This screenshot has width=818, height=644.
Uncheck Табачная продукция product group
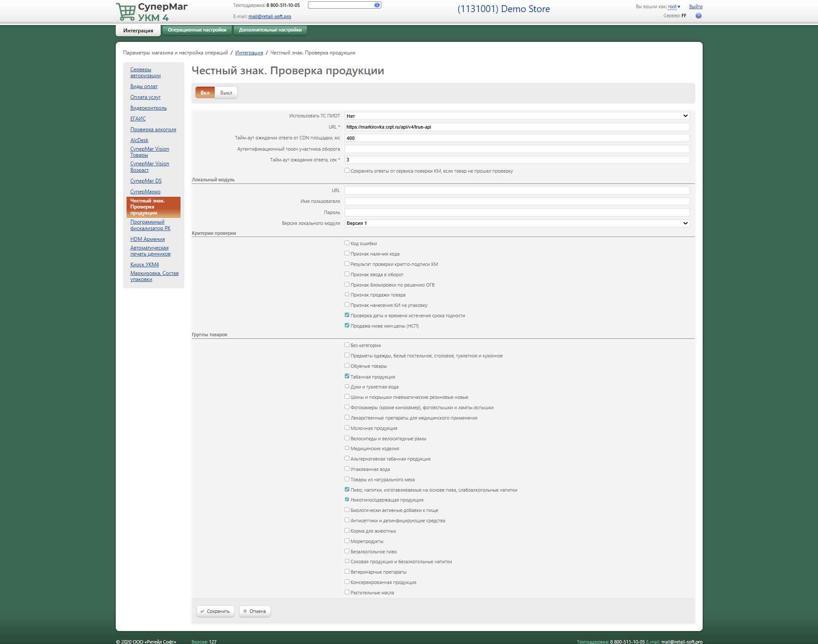[347, 376]
